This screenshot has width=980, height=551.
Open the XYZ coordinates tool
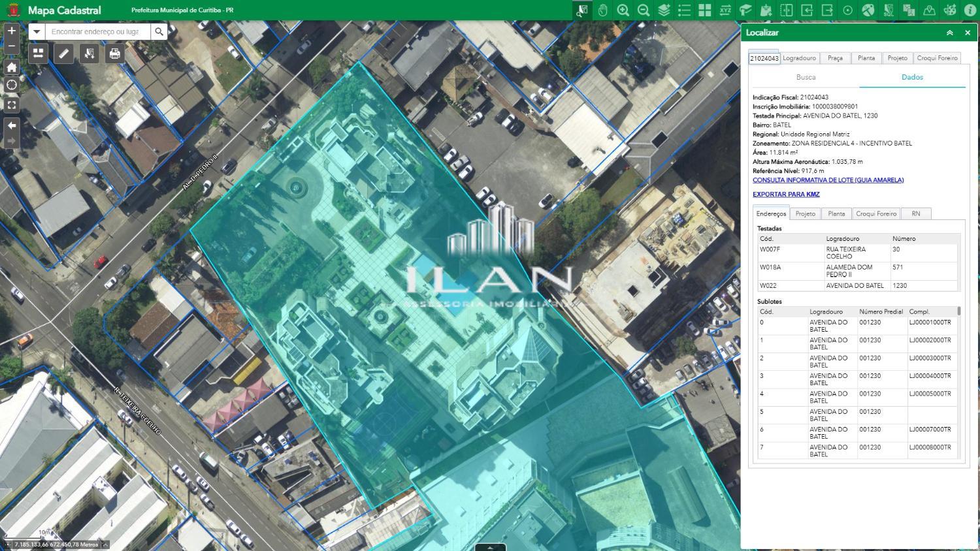coord(725,10)
